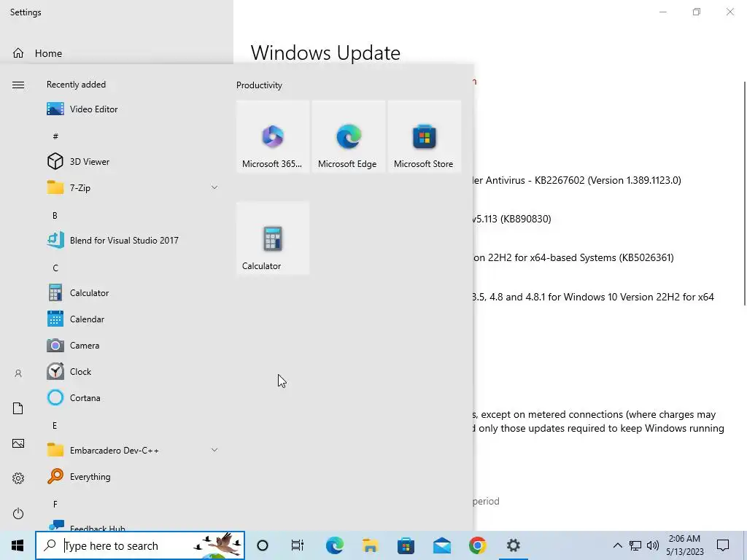
Task: Launch the Camera app
Action: (133, 345)
